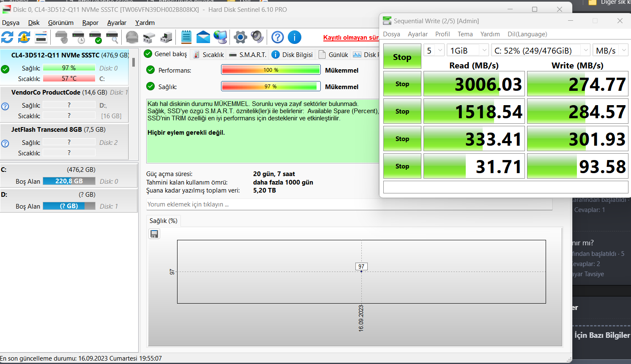Click green check icon beside NVMe SSSTC disk

(5, 69)
